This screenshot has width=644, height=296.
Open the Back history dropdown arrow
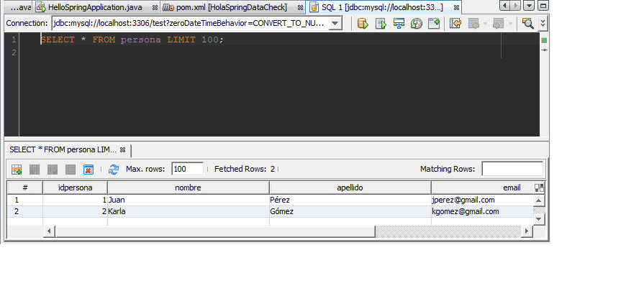(485, 24)
